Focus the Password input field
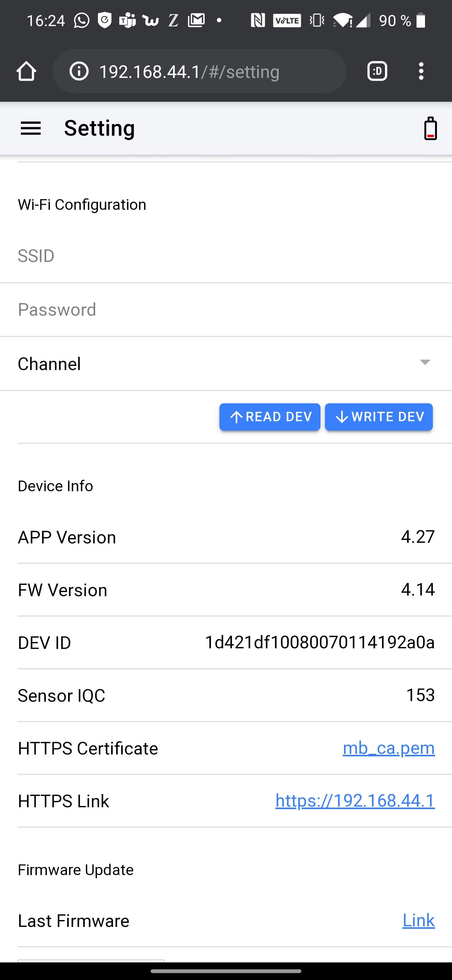Screen dimensions: 452x980 click(226, 310)
